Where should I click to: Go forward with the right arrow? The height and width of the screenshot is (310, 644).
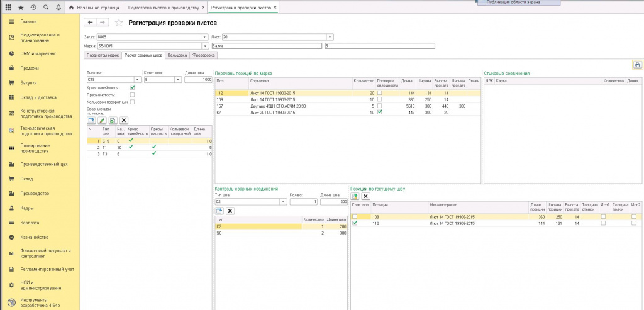click(103, 23)
